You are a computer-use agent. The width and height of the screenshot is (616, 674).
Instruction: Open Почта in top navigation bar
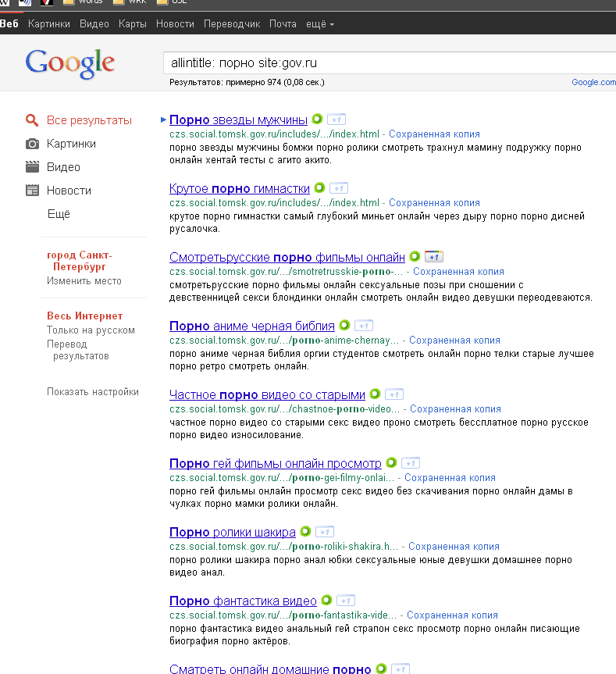click(x=283, y=24)
